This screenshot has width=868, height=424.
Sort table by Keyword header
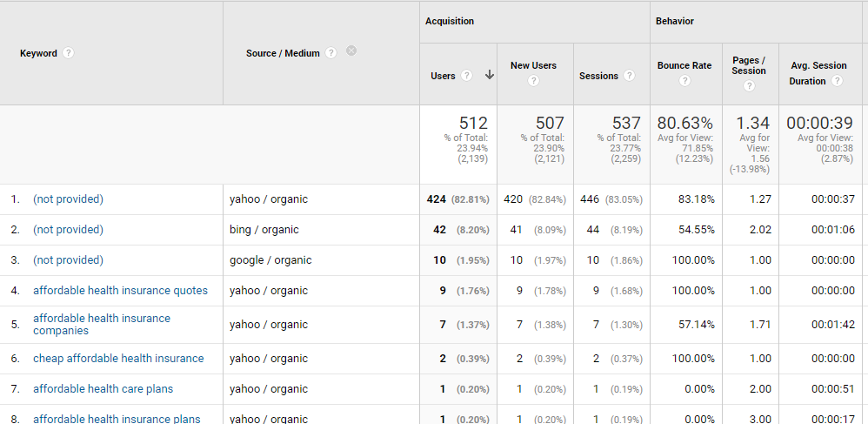pos(38,53)
